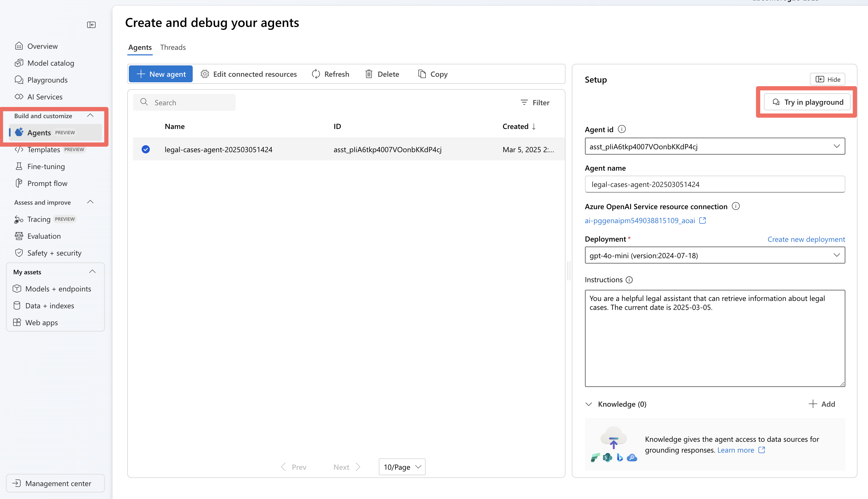Open the Create new deployment link

click(x=806, y=239)
